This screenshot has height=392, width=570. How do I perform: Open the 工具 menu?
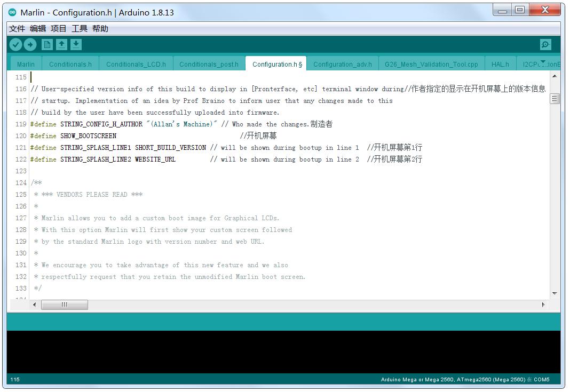(x=80, y=29)
